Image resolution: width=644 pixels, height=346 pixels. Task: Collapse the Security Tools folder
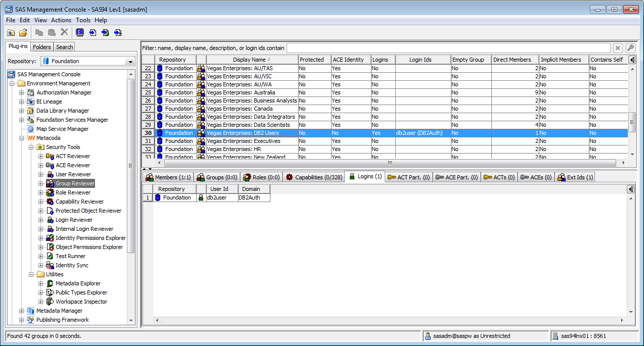pyautogui.click(x=31, y=147)
